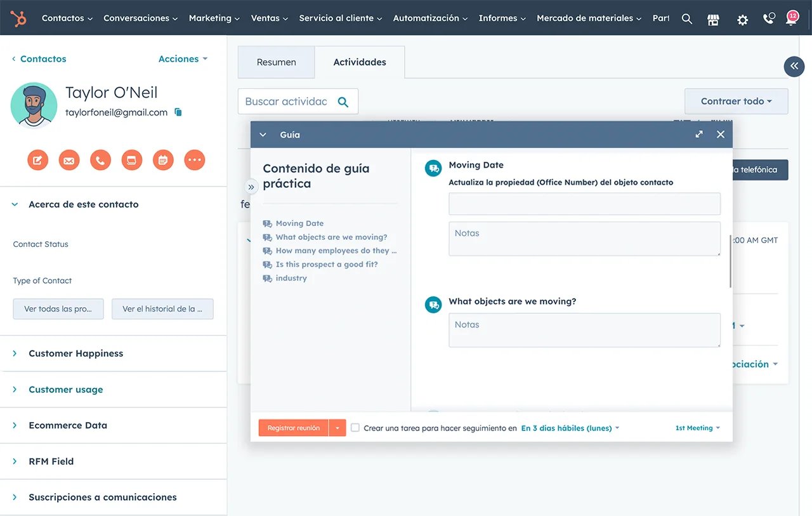
Task: Click the HubSpot sprocket logo
Action: coord(18,18)
